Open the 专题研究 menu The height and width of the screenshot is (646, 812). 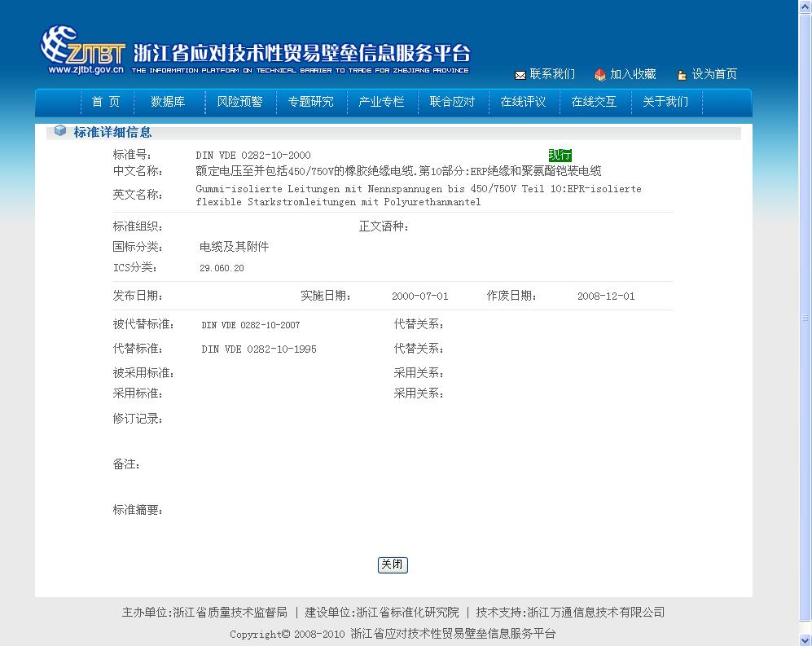(x=310, y=102)
